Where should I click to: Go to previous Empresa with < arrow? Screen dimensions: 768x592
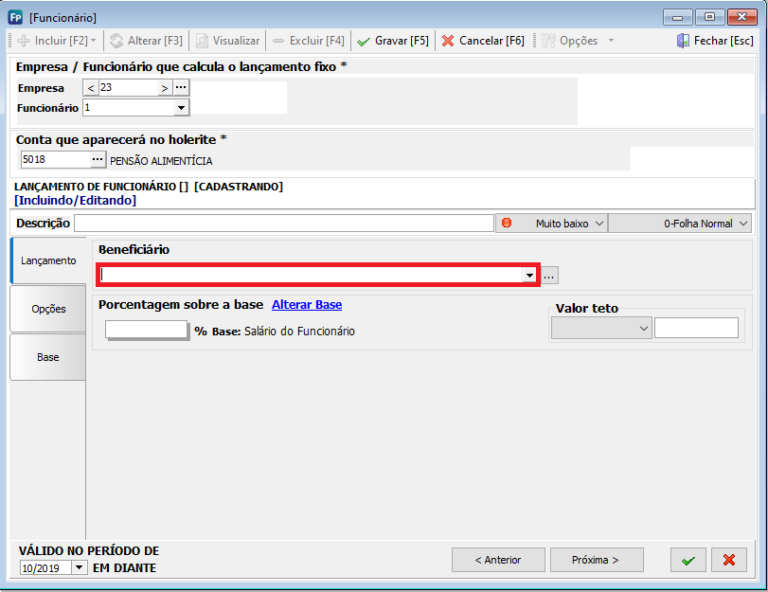pos(91,88)
